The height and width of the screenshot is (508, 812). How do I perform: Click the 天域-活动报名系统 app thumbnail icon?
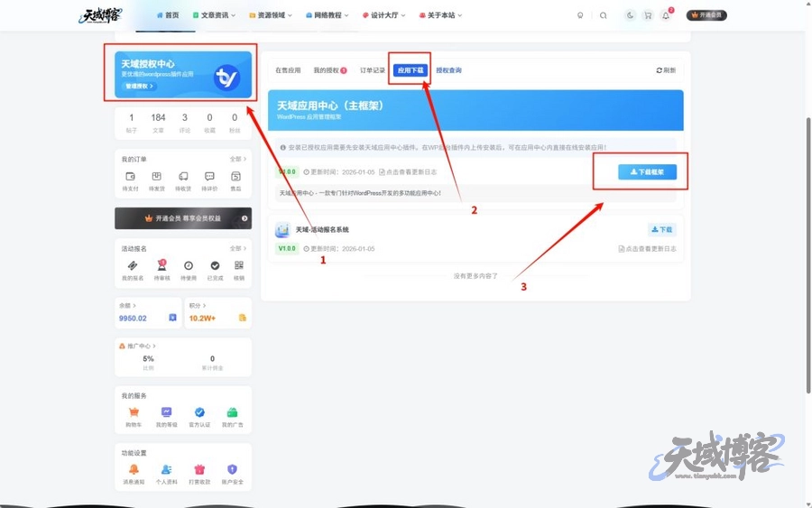(282, 229)
